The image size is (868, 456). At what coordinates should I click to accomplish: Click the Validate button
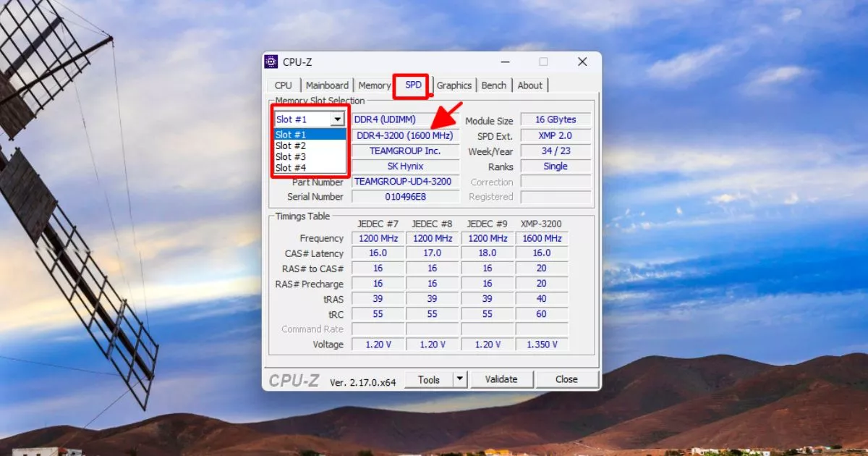(x=502, y=379)
